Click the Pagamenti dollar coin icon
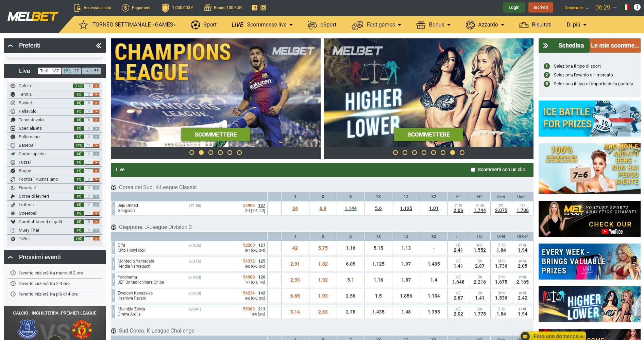 125,7
